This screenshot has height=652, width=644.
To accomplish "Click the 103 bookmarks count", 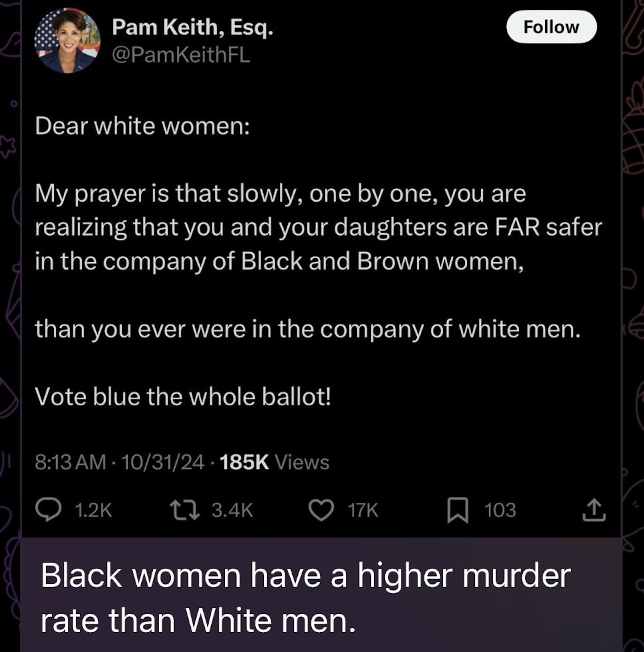I will tap(500, 510).
